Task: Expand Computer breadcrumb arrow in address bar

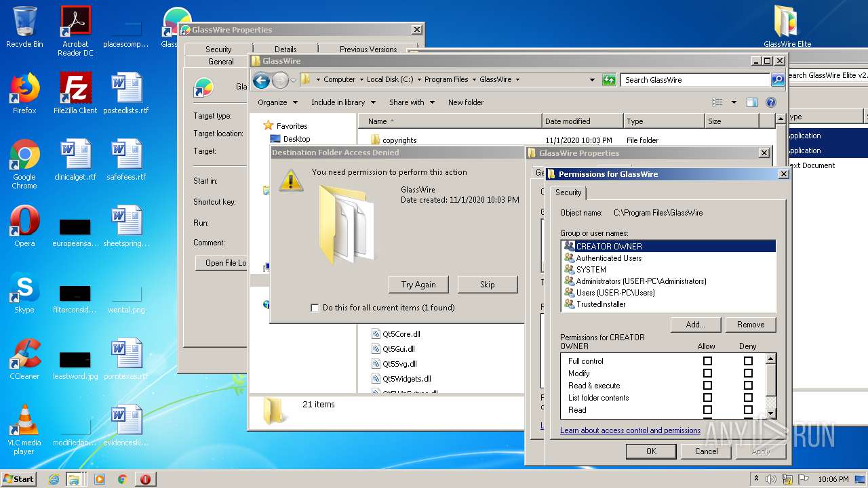Action: coord(361,80)
